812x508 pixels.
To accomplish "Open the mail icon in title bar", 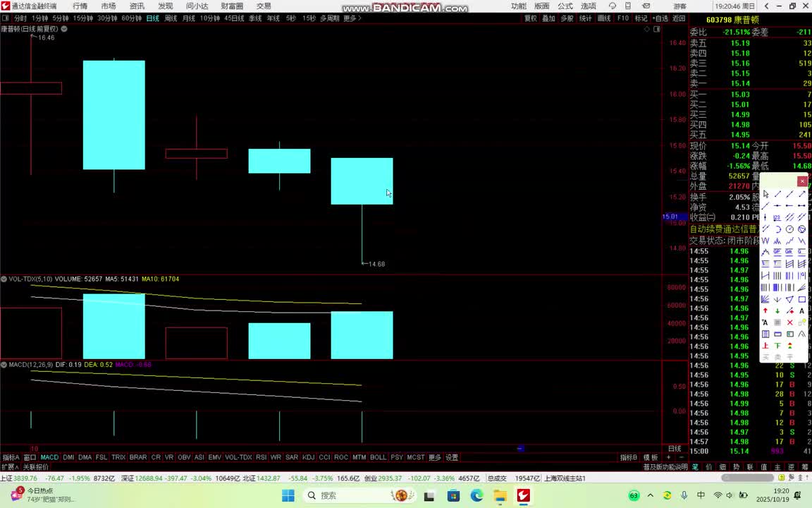I will (646, 6).
